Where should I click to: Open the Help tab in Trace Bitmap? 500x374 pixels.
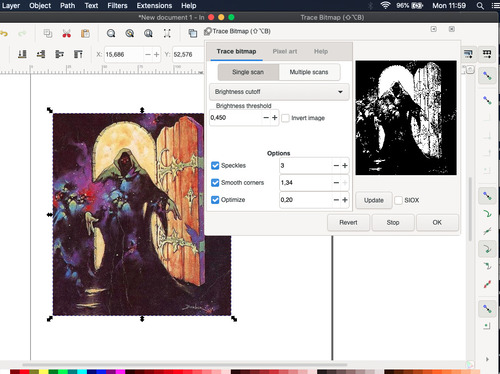click(321, 51)
